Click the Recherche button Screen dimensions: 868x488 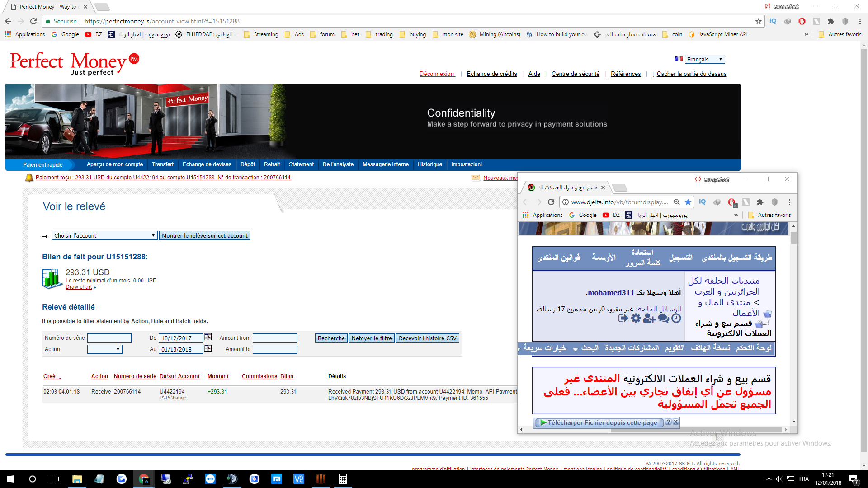point(331,338)
